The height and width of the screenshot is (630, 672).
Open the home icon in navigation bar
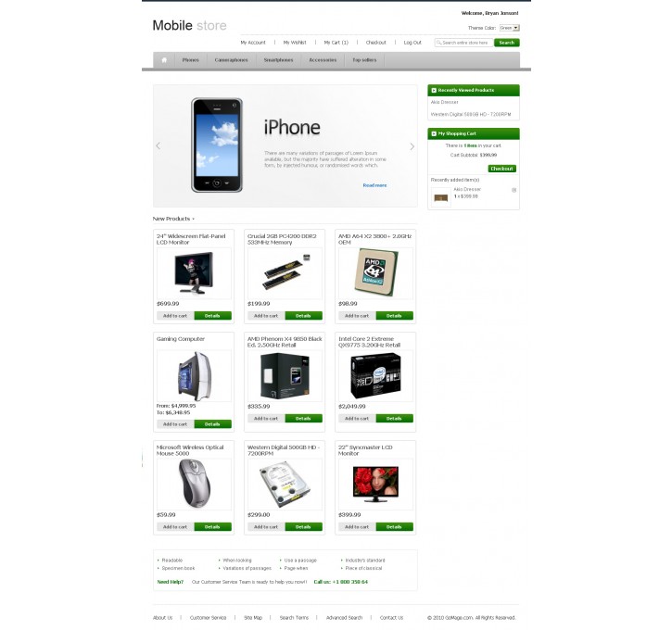(x=164, y=60)
